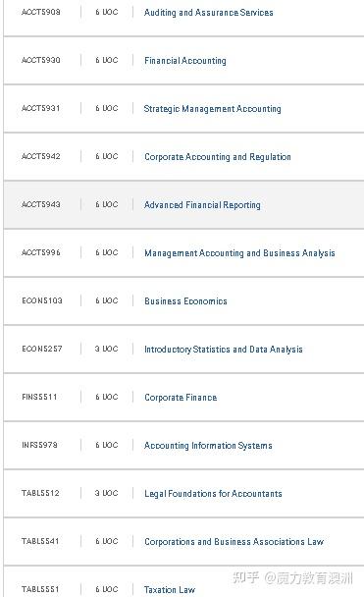Open Corporations and Business Associations Law
The image size is (364, 597).
click(x=234, y=542)
